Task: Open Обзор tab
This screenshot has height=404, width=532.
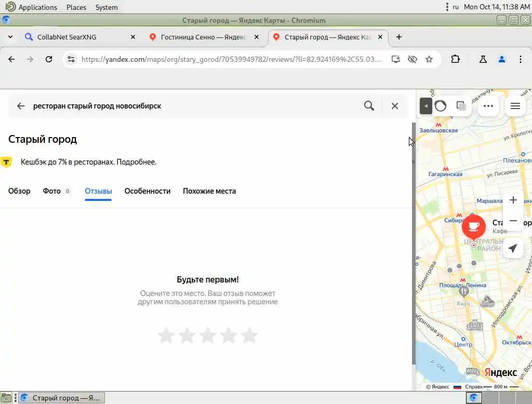Action: tap(19, 191)
